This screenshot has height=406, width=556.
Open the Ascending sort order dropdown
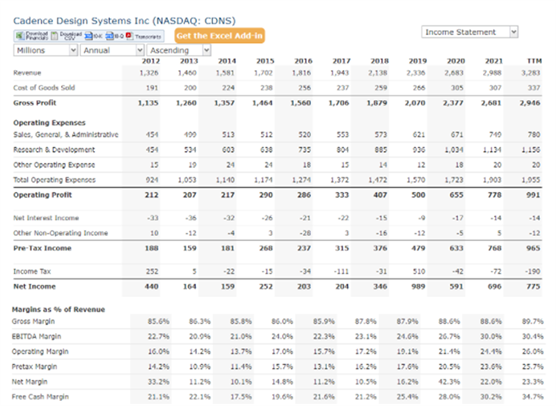[x=179, y=50]
